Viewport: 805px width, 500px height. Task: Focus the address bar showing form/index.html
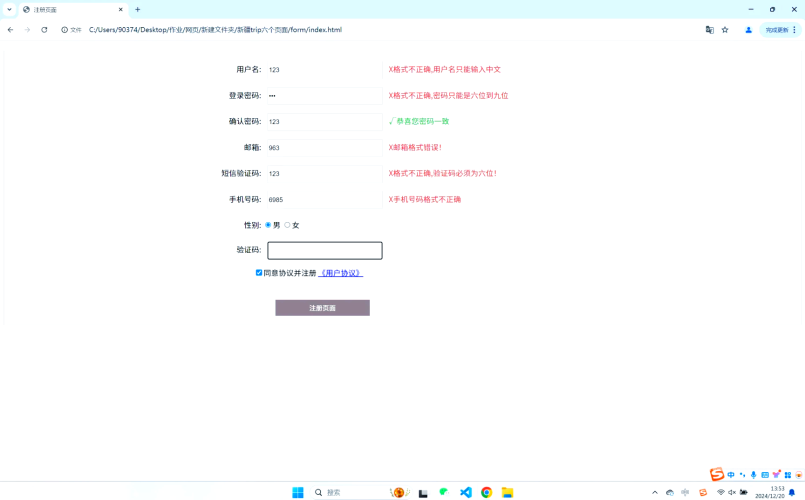(215, 30)
